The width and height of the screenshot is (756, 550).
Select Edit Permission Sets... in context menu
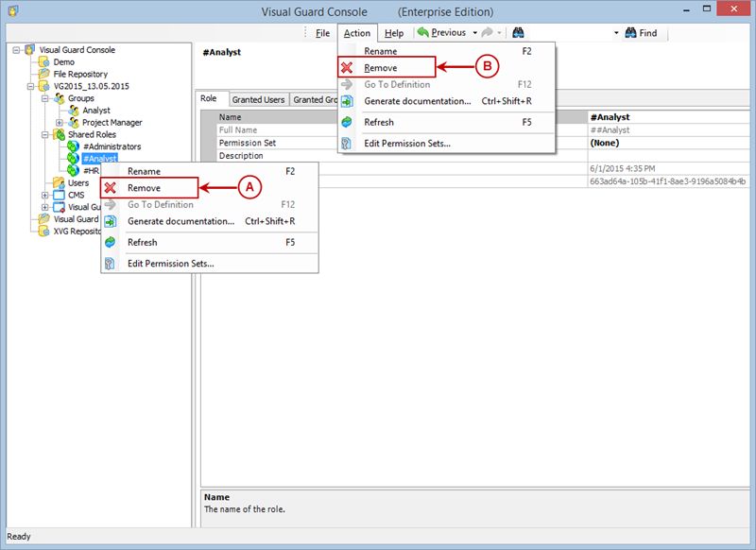coord(210,264)
